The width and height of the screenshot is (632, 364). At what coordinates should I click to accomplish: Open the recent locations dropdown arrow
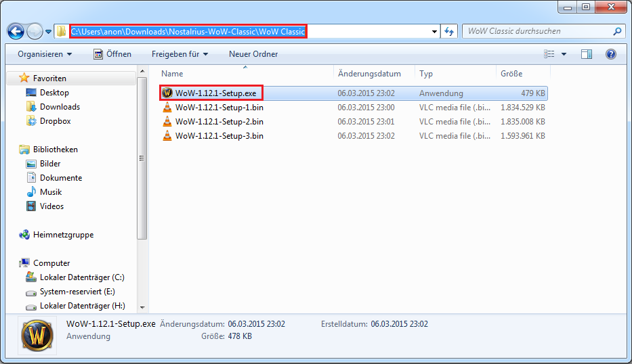click(x=48, y=31)
